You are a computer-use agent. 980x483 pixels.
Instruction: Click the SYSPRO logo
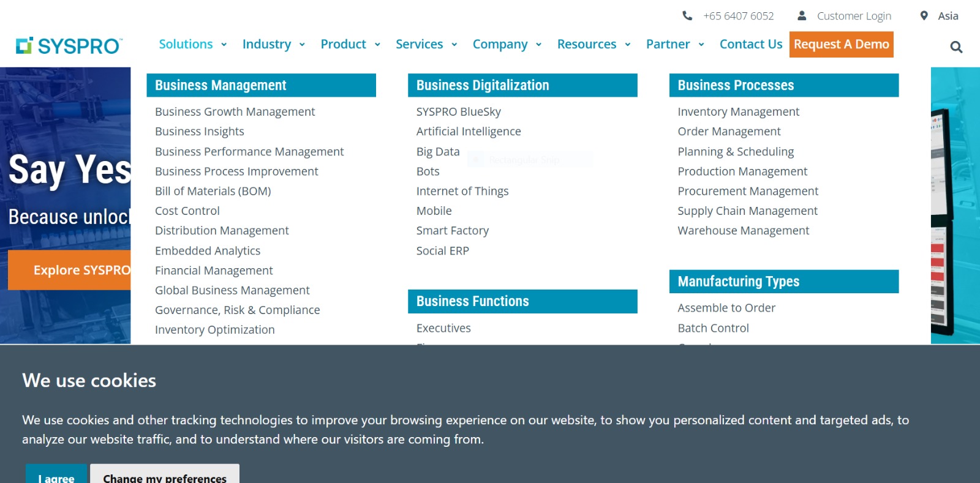pos(69,46)
